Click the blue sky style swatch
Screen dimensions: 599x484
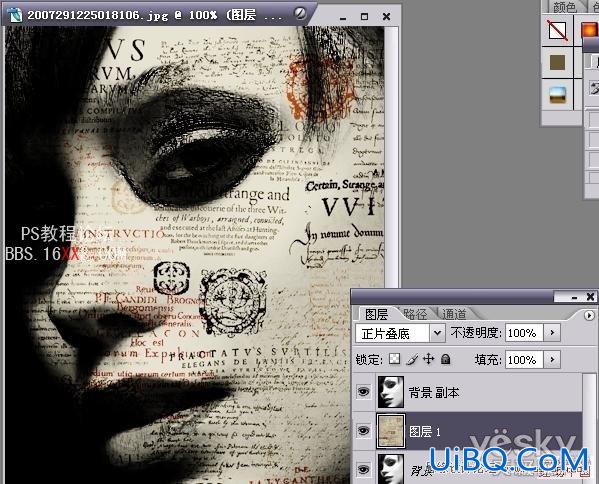(x=557, y=95)
